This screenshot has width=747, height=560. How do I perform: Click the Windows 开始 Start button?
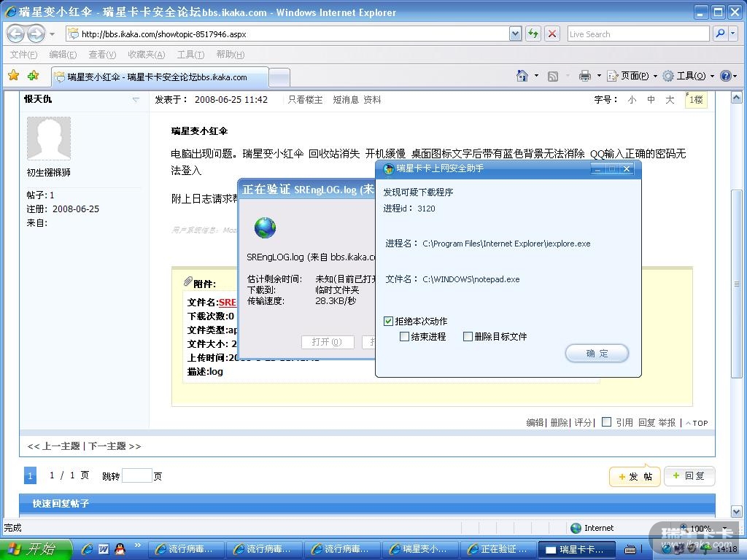(36, 549)
